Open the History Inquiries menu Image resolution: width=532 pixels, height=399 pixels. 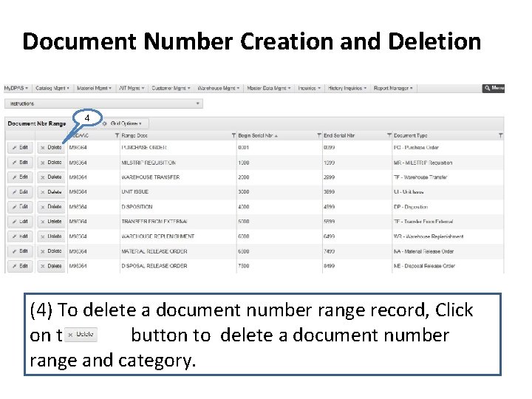[347, 88]
